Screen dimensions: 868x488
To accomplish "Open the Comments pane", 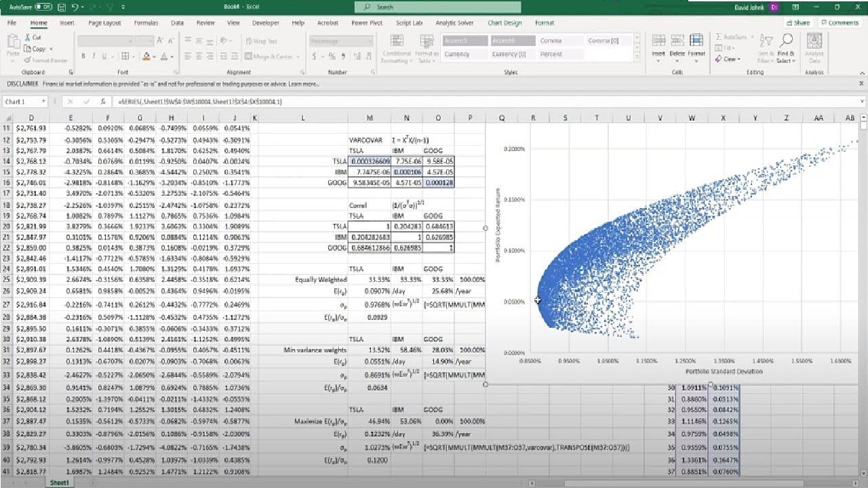I will [840, 22].
